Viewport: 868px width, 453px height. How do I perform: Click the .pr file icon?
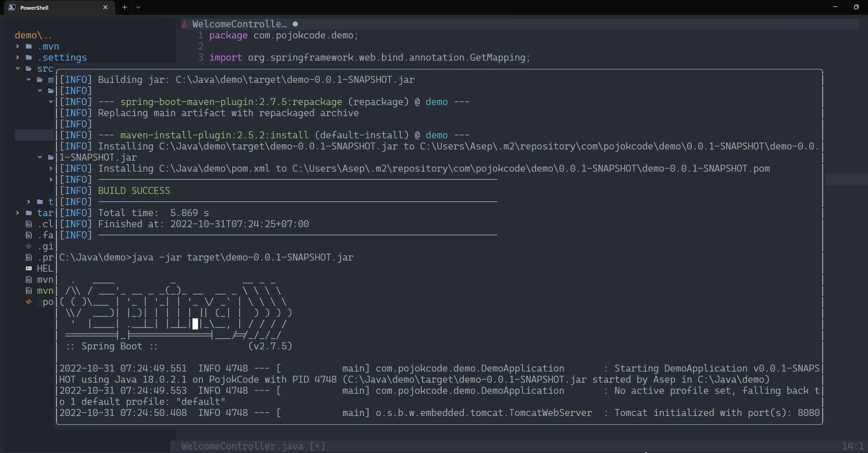pyautogui.click(x=29, y=257)
